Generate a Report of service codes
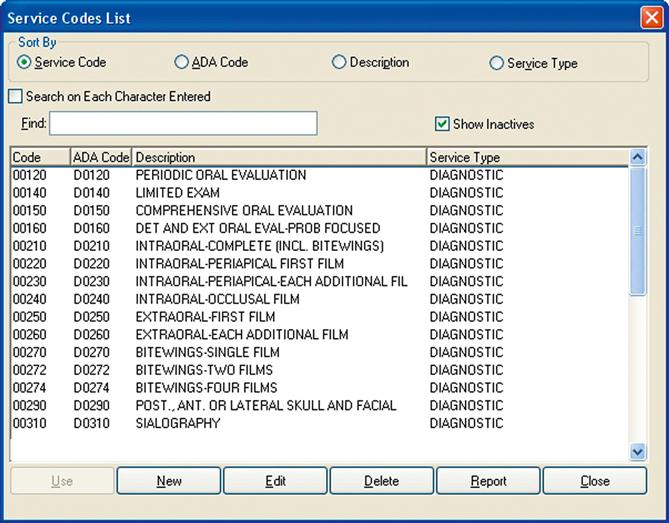The width and height of the screenshot is (669, 523). click(488, 481)
